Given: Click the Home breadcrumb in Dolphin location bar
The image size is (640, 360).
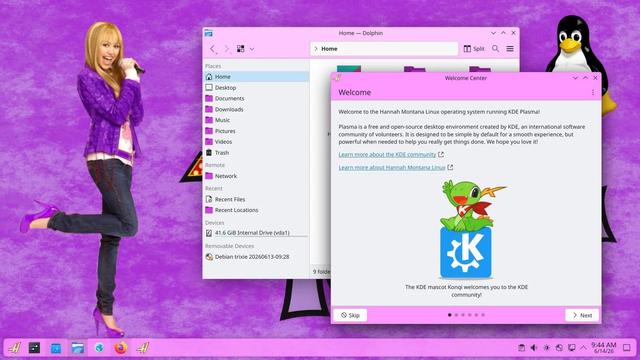Looking at the screenshot, I should pyautogui.click(x=329, y=49).
